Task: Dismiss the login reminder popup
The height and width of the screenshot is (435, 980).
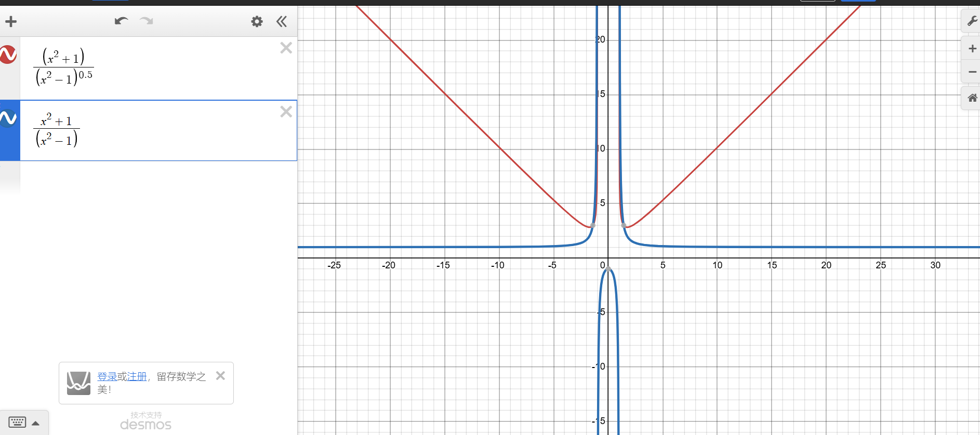Action: tap(220, 375)
